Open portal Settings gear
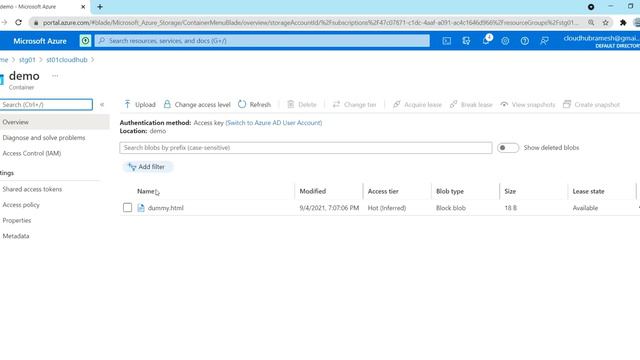 pyautogui.click(x=505, y=41)
